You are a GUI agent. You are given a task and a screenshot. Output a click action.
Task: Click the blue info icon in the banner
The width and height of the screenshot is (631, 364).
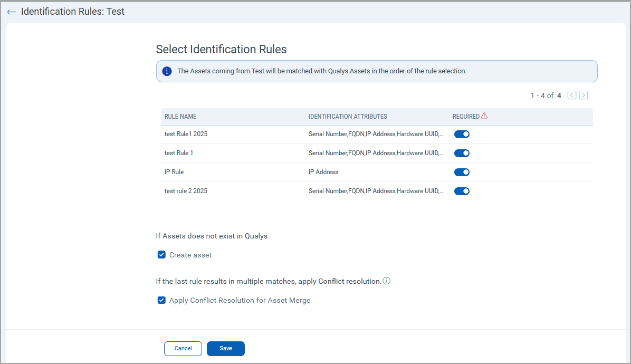[x=167, y=71]
